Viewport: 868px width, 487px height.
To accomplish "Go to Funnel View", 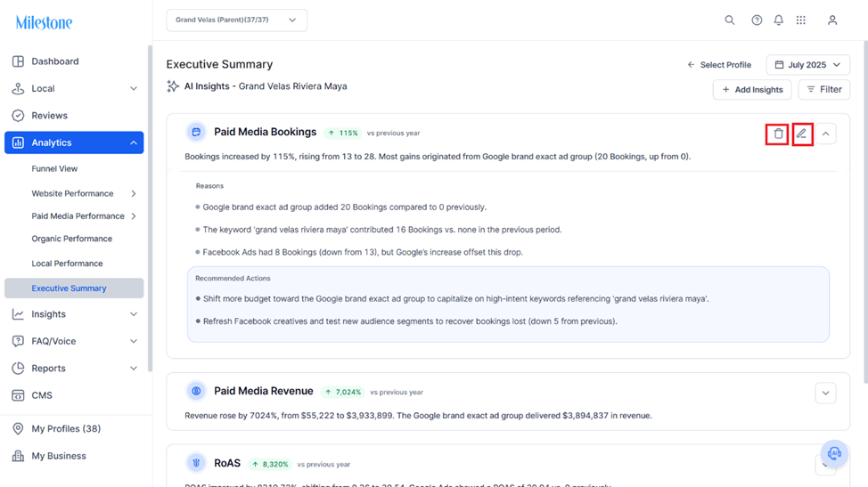I will click(54, 168).
